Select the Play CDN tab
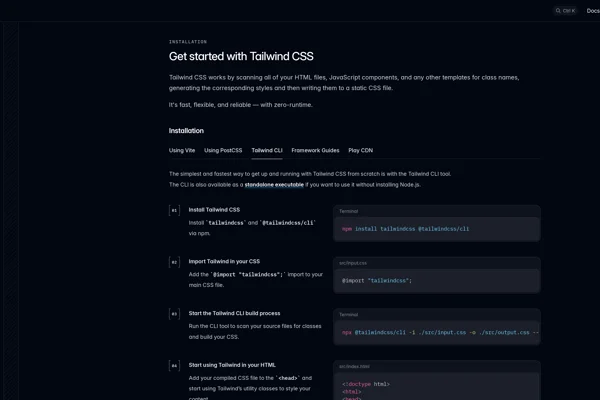Screen dimensions: 600x400 [x=361, y=150]
